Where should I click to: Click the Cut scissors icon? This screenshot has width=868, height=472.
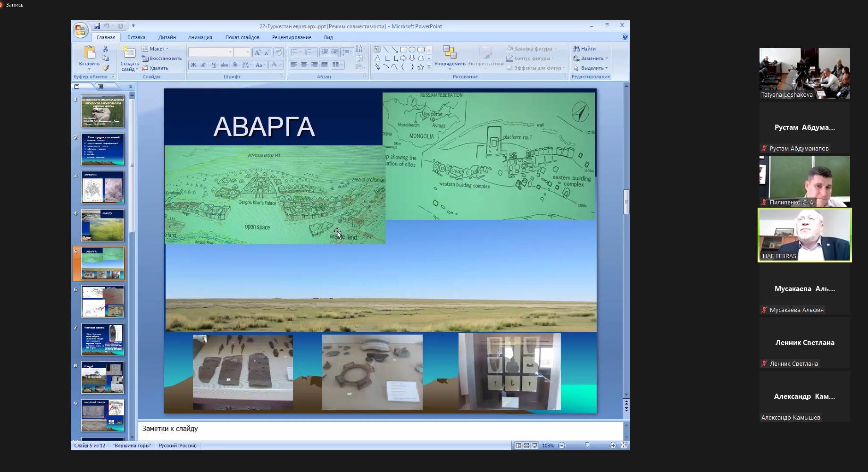[x=106, y=49]
